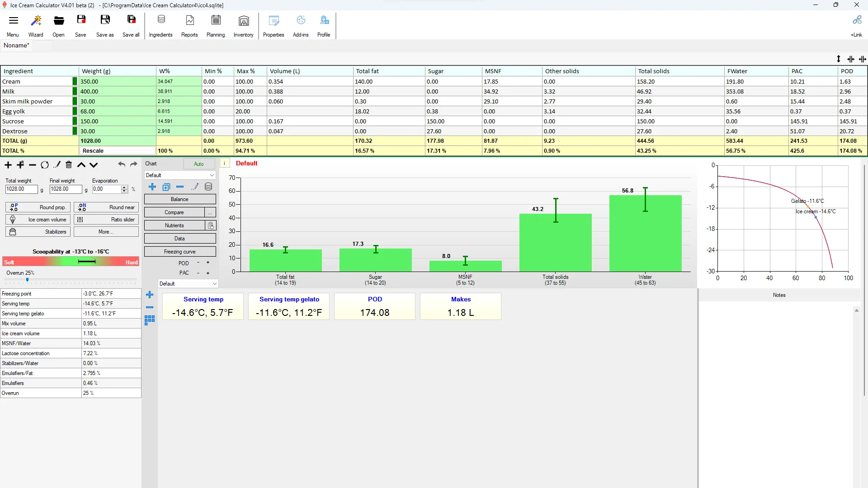Move the selected ingredient row up
Viewport: 868px width, 488px height.
click(81, 165)
